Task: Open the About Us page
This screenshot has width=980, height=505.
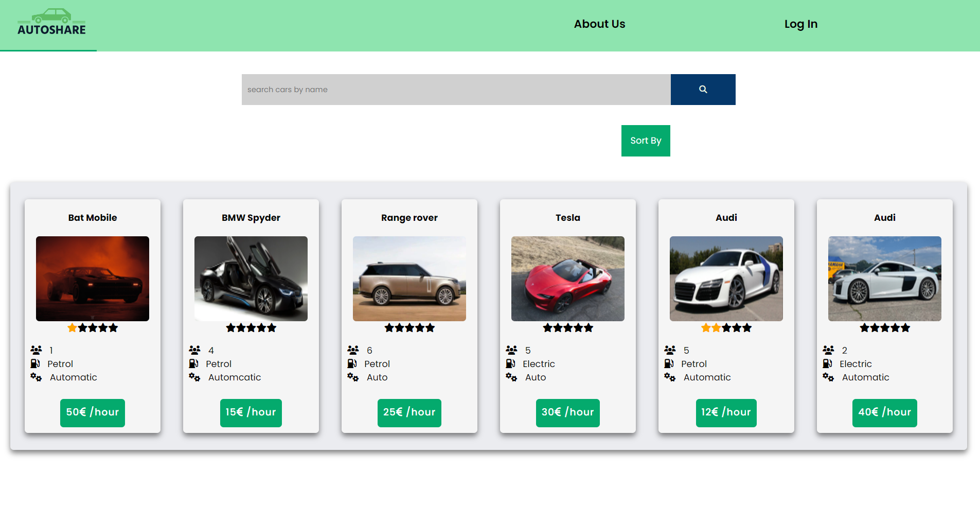Action: [x=599, y=24]
